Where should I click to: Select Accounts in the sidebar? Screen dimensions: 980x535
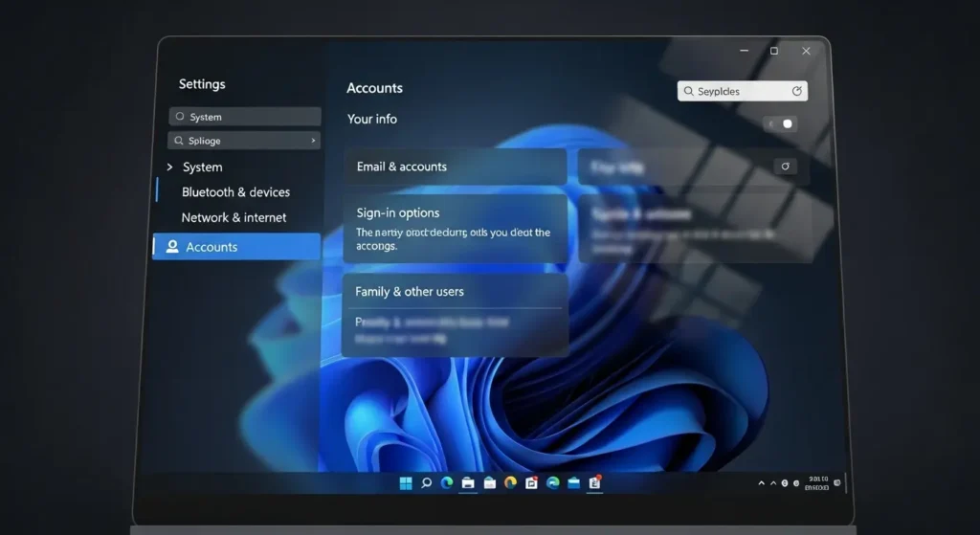237,246
